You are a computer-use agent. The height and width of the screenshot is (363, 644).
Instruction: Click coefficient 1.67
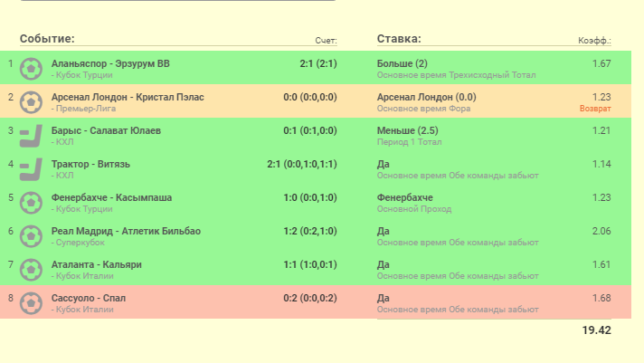(601, 63)
